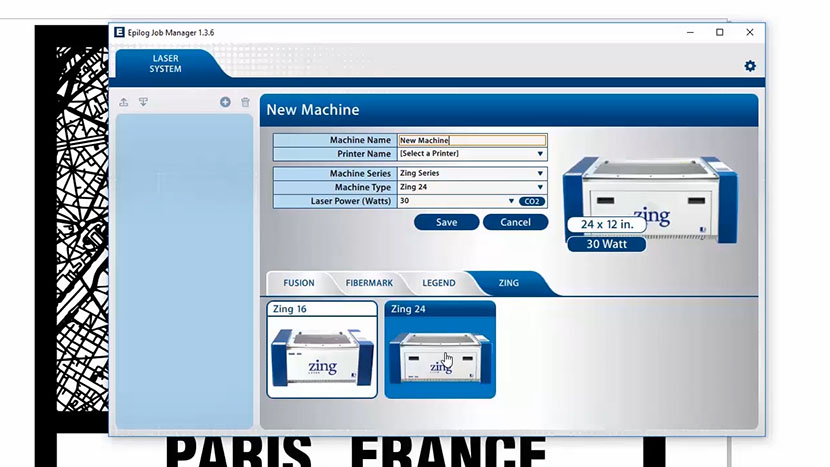Image resolution: width=830 pixels, height=467 pixels.
Task: Expand the Machine Series dropdown
Action: click(x=472, y=173)
